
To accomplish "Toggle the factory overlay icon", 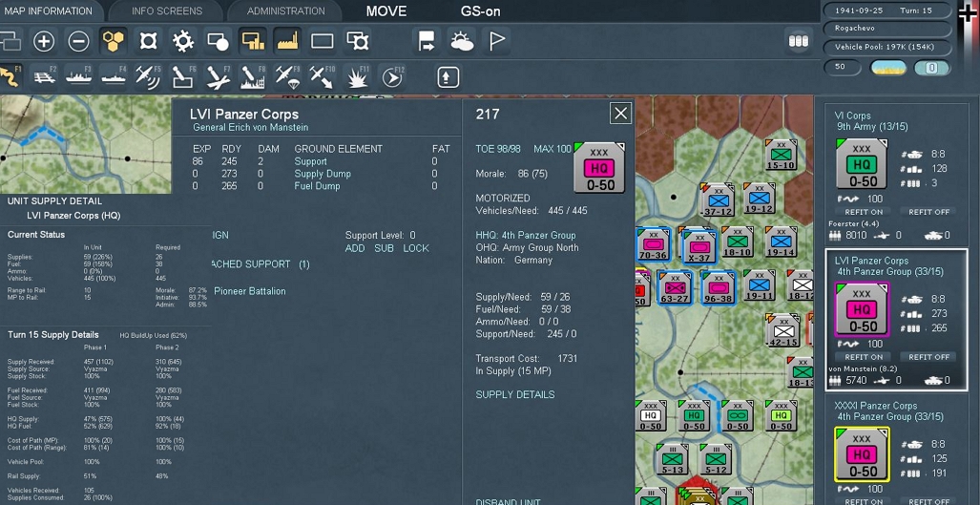I will pyautogui.click(x=287, y=41).
